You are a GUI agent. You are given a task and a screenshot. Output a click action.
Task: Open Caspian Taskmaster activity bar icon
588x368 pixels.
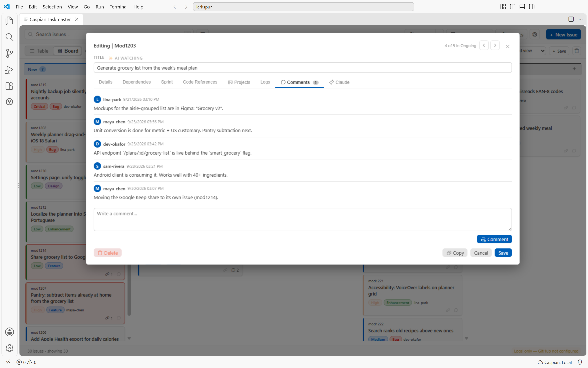click(9, 102)
